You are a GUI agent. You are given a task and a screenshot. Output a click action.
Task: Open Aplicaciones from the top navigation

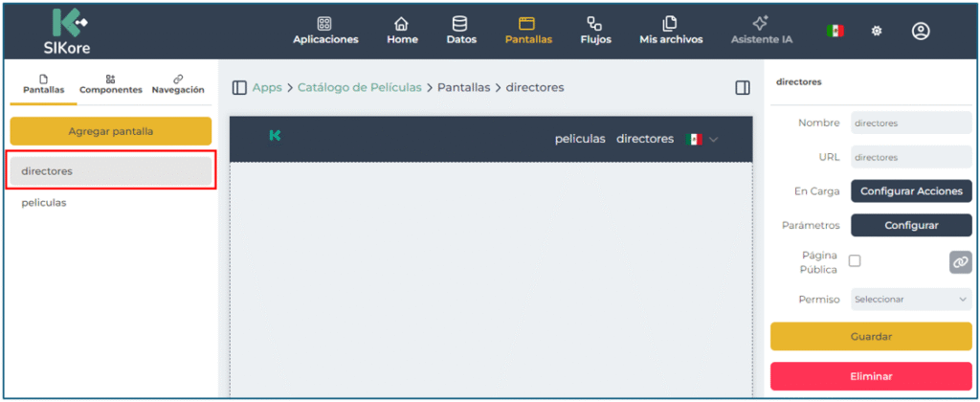click(325, 31)
